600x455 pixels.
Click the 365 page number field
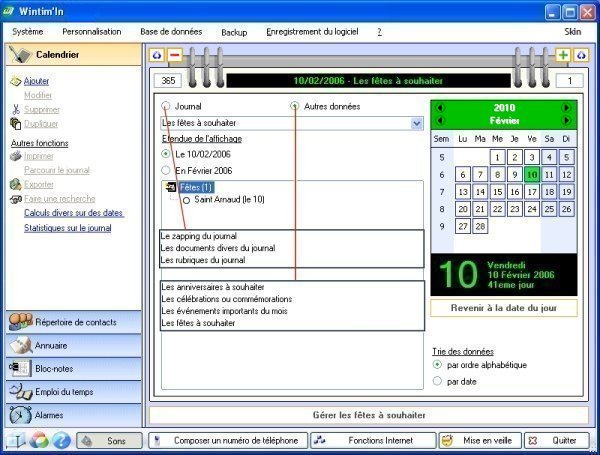(168, 81)
